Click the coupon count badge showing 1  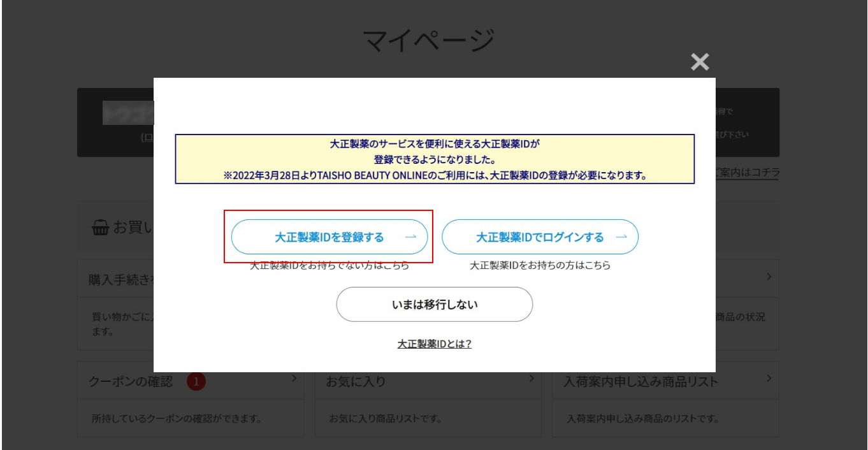coord(196,382)
